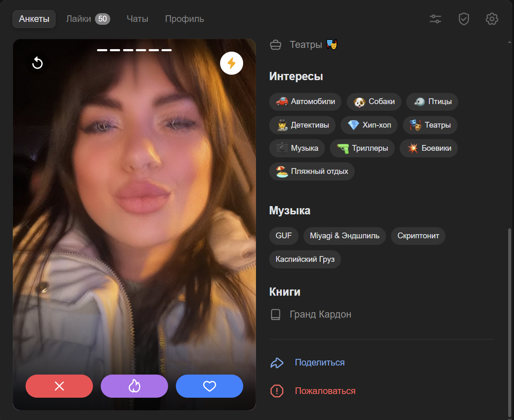
Task: Open the Чаты tab
Action: 137,19
